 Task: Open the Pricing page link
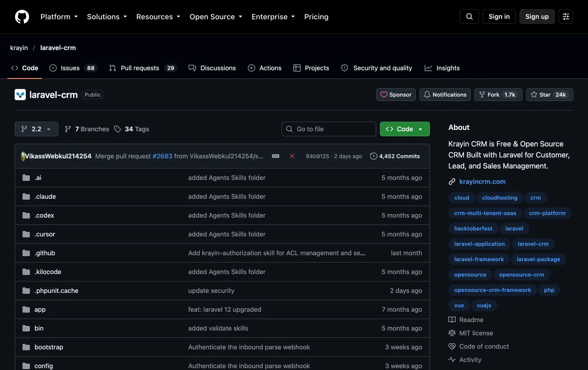click(x=317, y=17)
